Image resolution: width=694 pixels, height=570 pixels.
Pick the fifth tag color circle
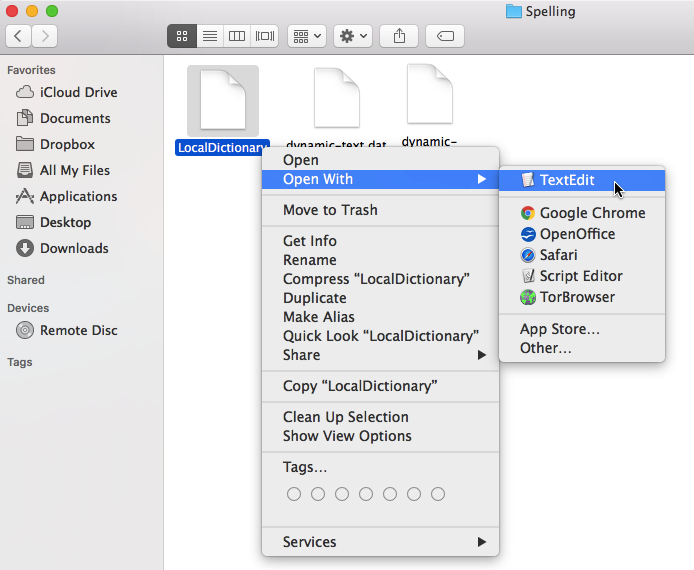point(390,494)
